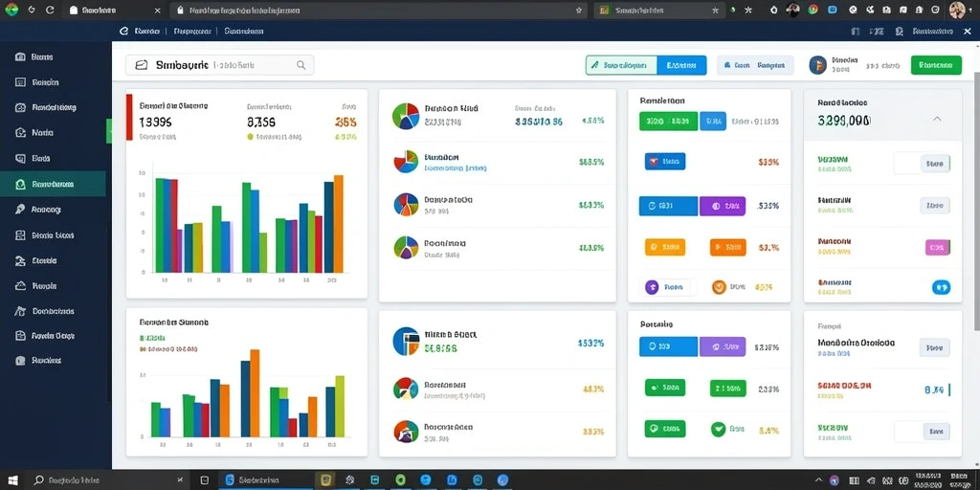Viewport: 980px width, 490px height.
Task: Toggle the pink switch in the right panel
Action: (x=937, y=248)
